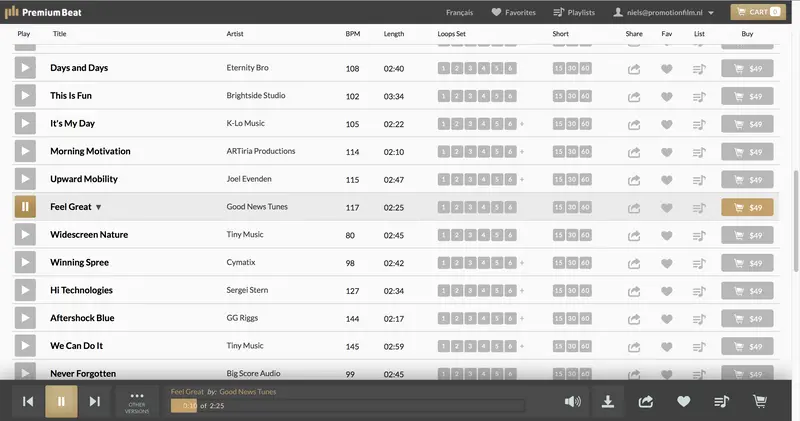This screenshot has height=421, width=800.
Task: Skip to previous track in player bar
Action: [28, 402]
